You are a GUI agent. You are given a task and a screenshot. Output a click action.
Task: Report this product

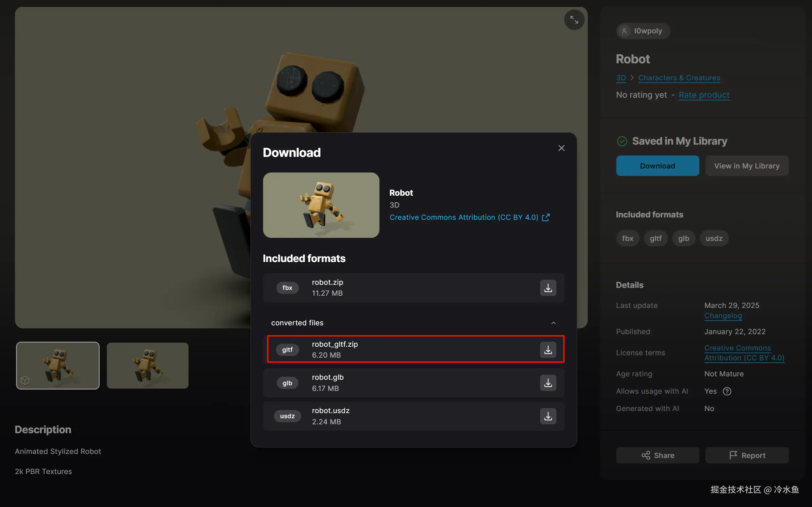click(747, 455)
